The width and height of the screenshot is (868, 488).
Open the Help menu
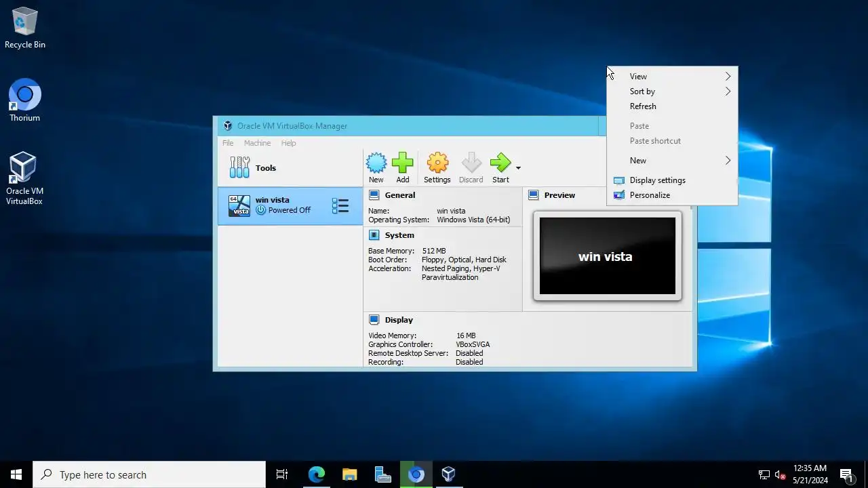pyautogui.click(x=288, y=143)
